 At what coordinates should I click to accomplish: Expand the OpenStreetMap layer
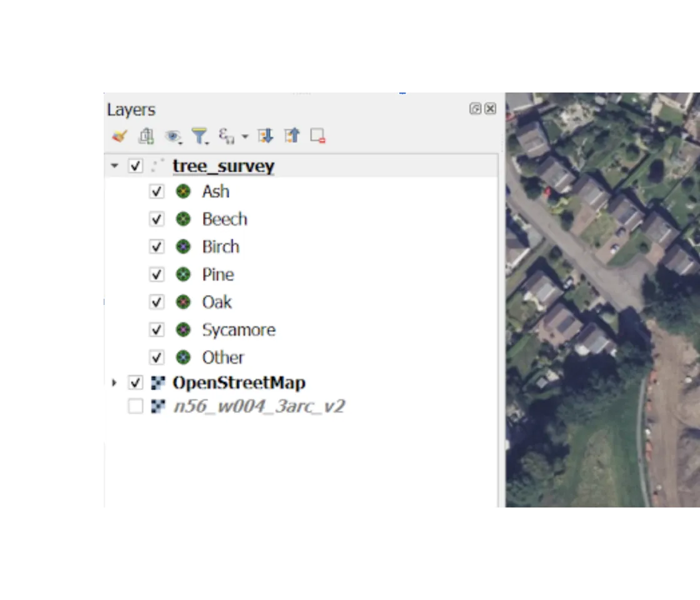(x=113, y=382)
